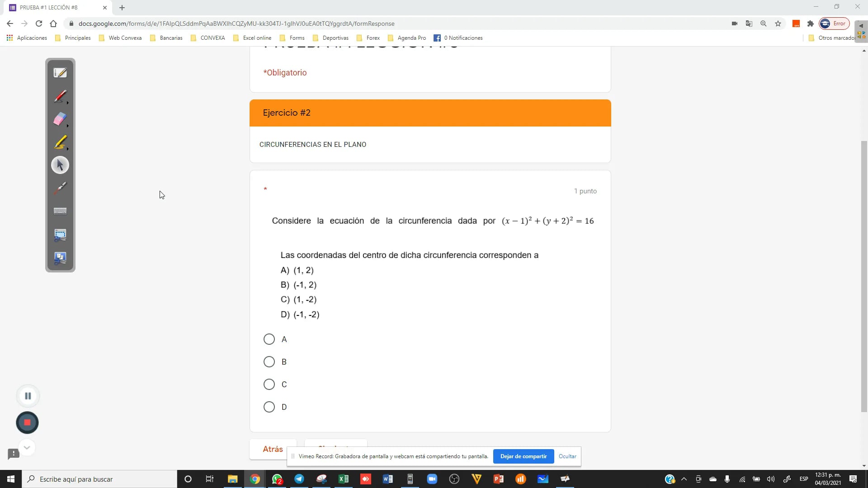Click the Atrás button

point(273,449)
